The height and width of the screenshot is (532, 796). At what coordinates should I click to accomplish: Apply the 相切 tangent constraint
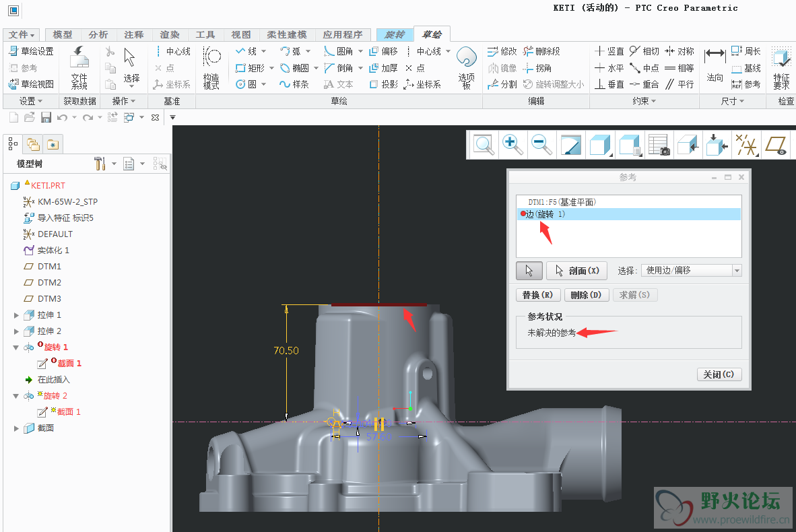click(644, 51)
